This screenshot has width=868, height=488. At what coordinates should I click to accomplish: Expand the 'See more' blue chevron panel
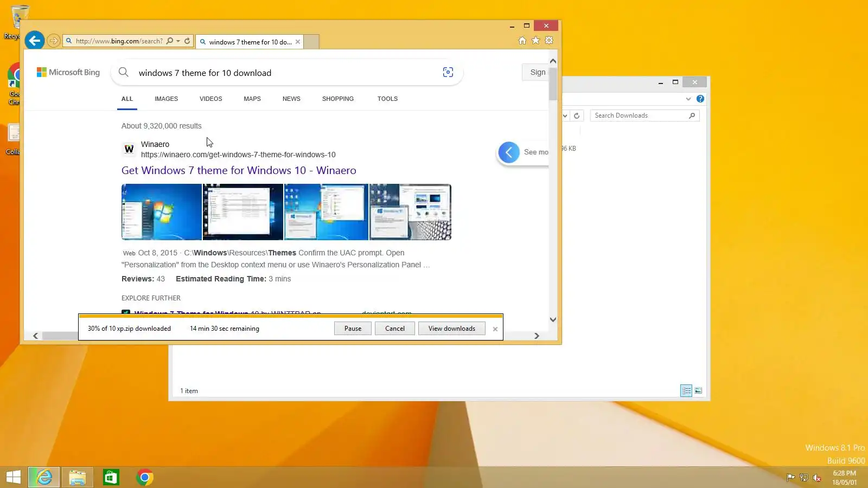click(509, 152)
